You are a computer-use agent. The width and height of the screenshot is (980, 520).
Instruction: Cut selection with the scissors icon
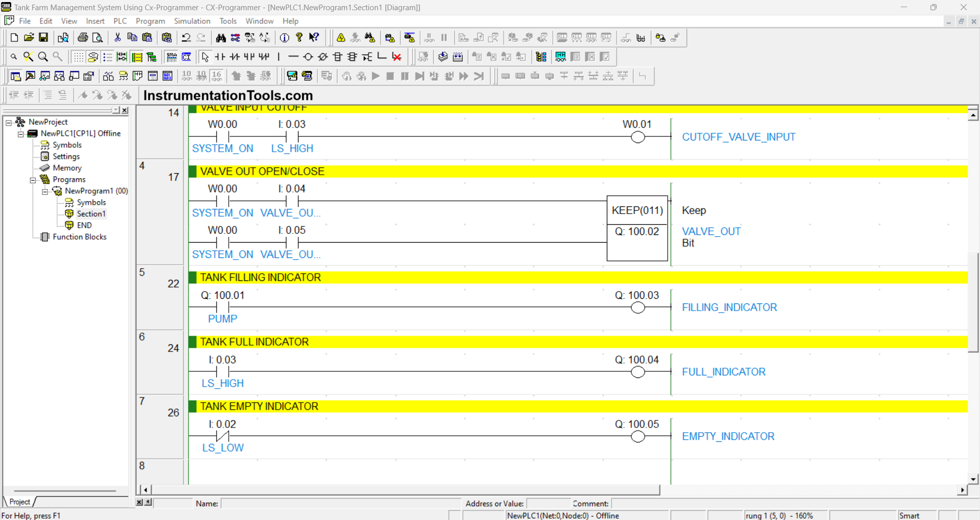pyautogui.click(x=117, y=37)
